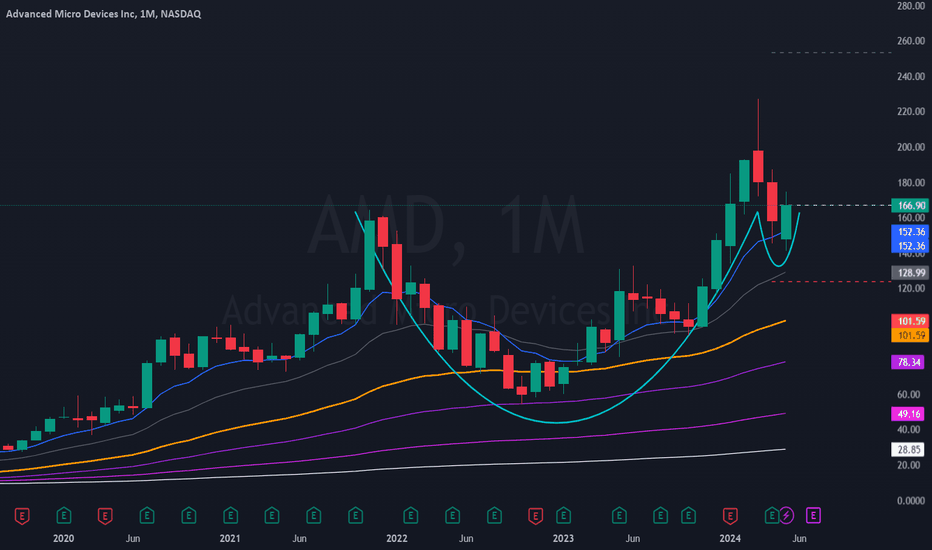Click the green earnings marker above the 2020 label
The image size is (932, 550).
tap(64, 516)
